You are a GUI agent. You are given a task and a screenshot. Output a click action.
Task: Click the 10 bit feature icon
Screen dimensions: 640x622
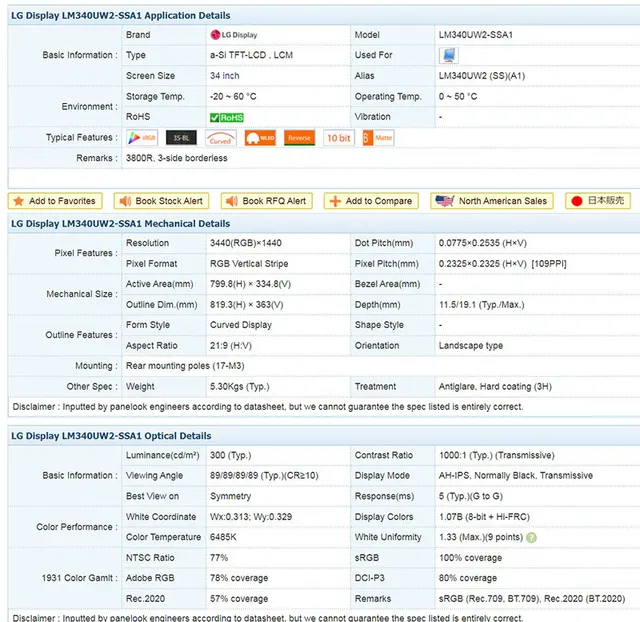(339, 138)
